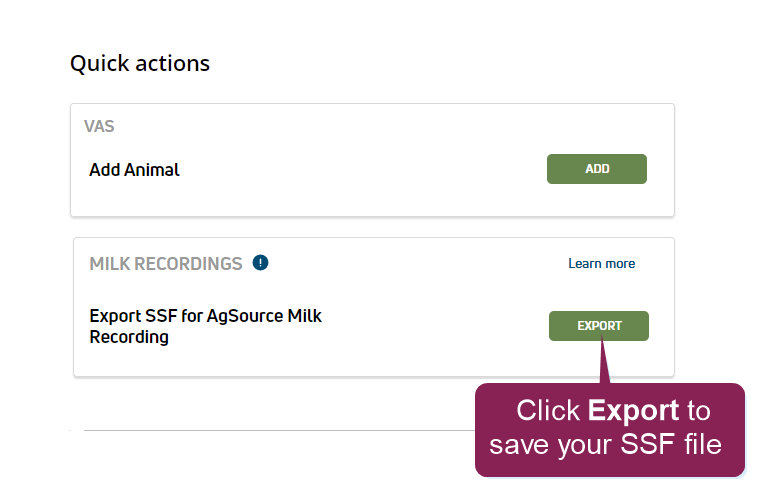Select the VAS section label
Screen dimensions: 761x494
[x=99, y=127]
